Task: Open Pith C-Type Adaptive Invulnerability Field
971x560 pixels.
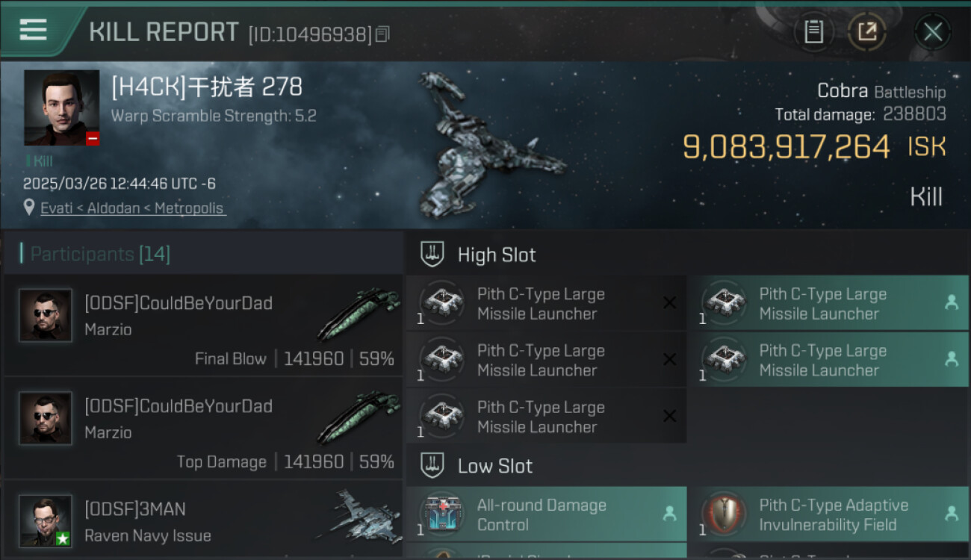Action: [828, 514]
